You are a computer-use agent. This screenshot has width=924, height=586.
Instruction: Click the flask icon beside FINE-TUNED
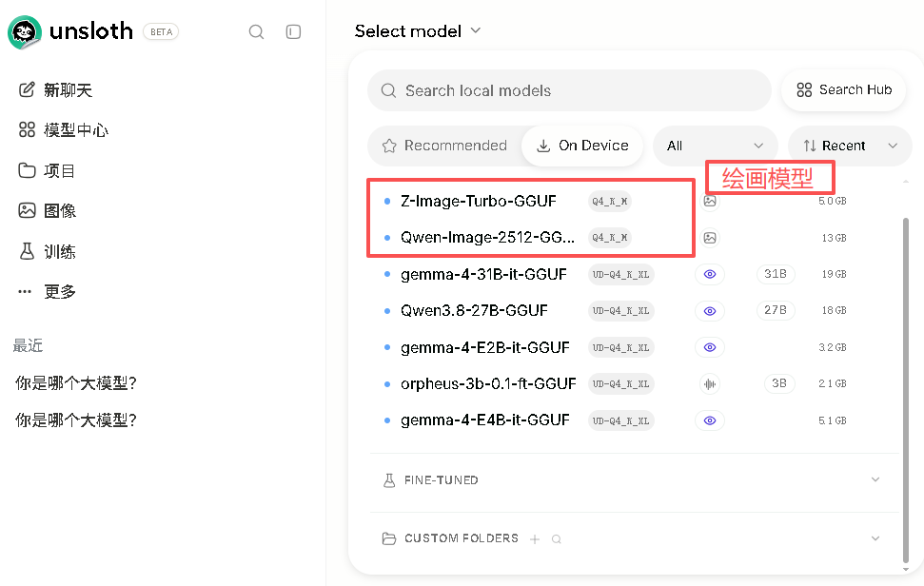coord(389,480)
